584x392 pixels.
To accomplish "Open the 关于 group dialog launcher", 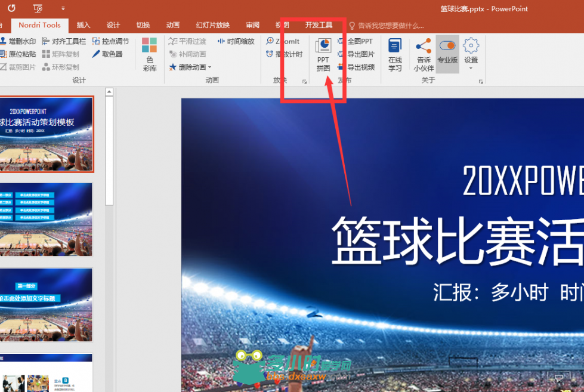I will (x=481, y=82).
